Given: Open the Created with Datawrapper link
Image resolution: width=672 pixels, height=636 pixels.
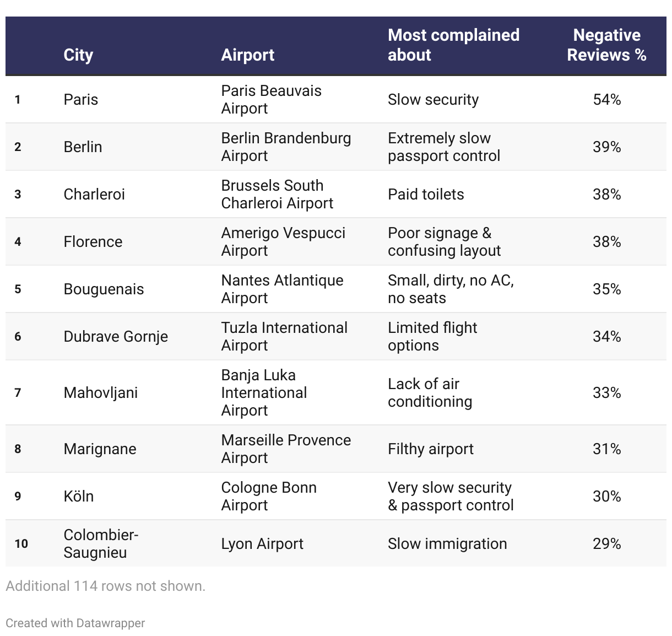Looking at the screenshot, I should tap(75, 623).
